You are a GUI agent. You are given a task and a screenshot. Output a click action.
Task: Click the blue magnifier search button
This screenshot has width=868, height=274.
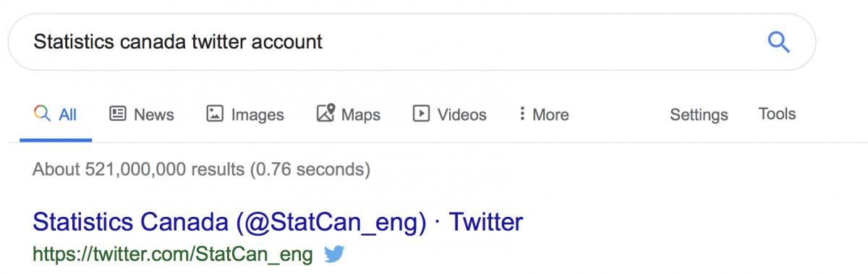pyautogui.click(x=778, y=42)
